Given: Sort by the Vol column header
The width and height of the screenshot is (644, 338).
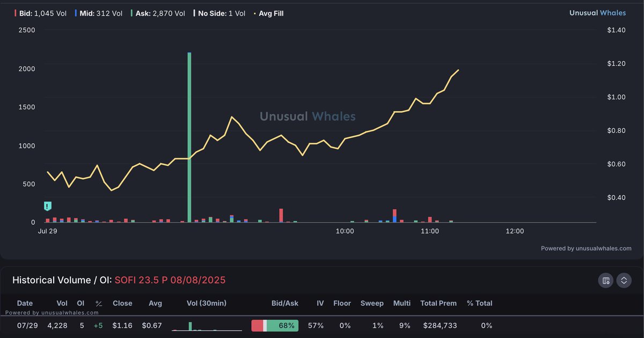Looking at the screenshot, I should pos(62,303).
